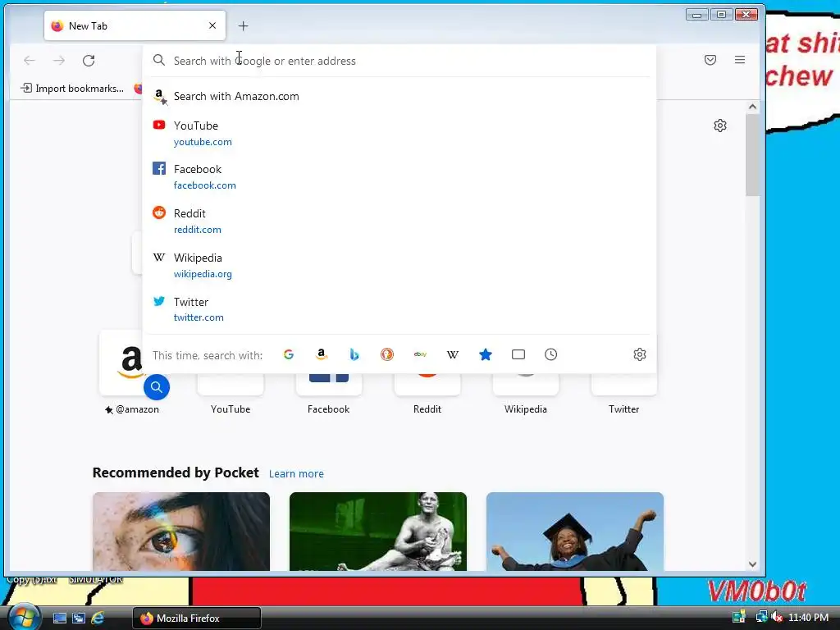Screen dimensions: 840x630
Task: Search history with clock icon
Action: pos(550,354)
